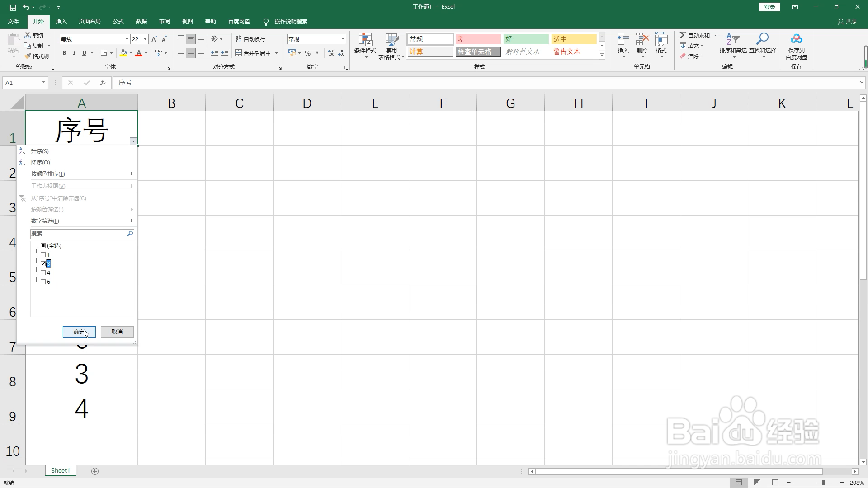
Task: Click the Bad (差) cell style swatch
Action: 478,39
